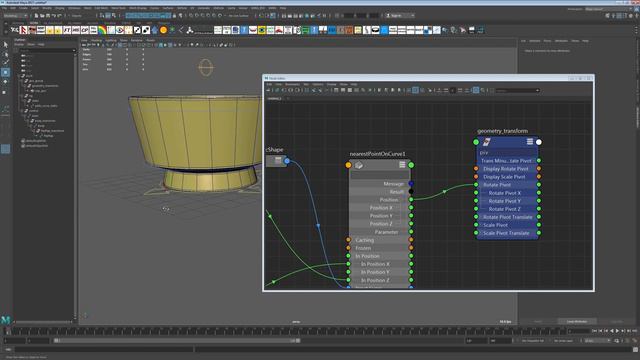Click the rainbow shelf icon
This screenshot has width=640, height=360.
(x=102, y=30)
